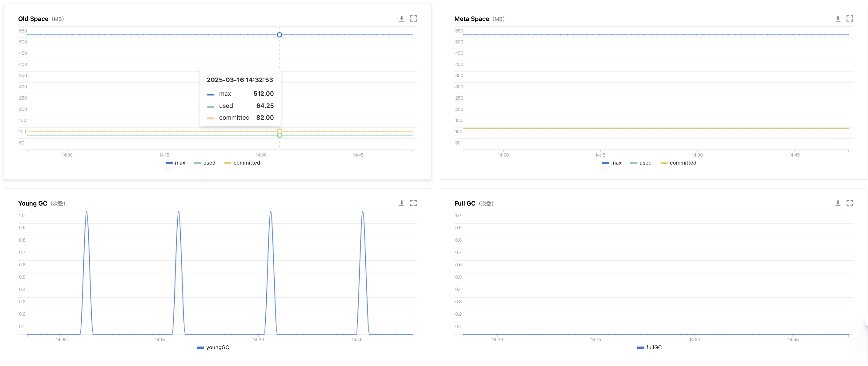
Task: Toggle fullGC series in legend
Action: [x=649, y=347]
